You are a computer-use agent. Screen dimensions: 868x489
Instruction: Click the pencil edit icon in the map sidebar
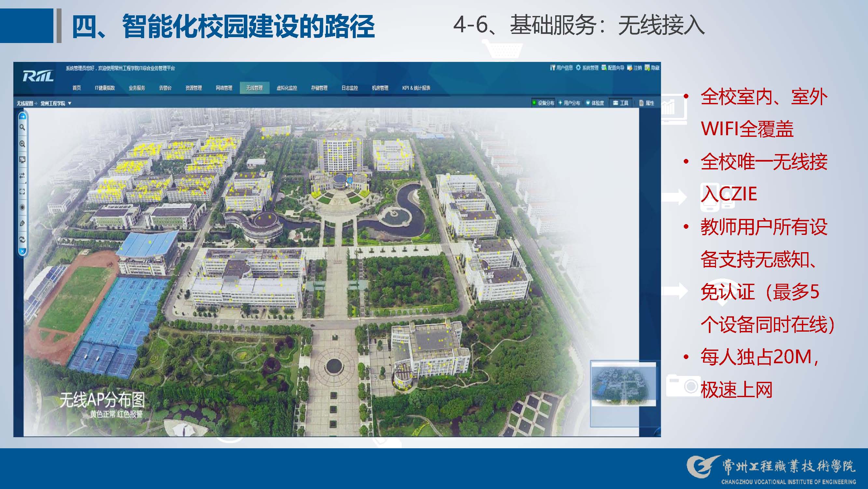[22, 223]
